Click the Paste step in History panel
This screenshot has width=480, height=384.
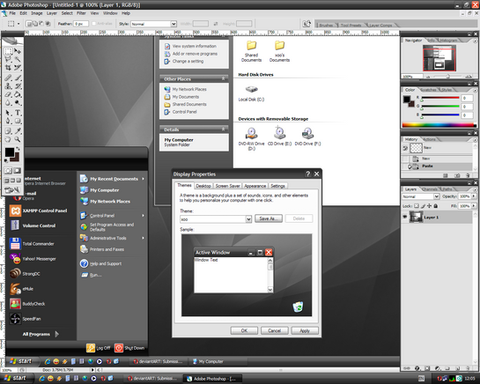coord(427,166)
